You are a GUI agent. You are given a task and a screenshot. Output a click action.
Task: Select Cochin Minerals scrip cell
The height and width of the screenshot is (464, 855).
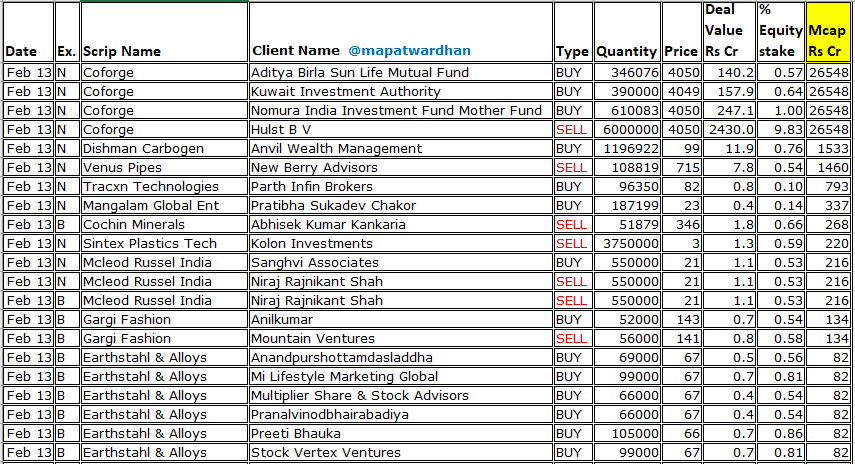[x=164, y=225]
